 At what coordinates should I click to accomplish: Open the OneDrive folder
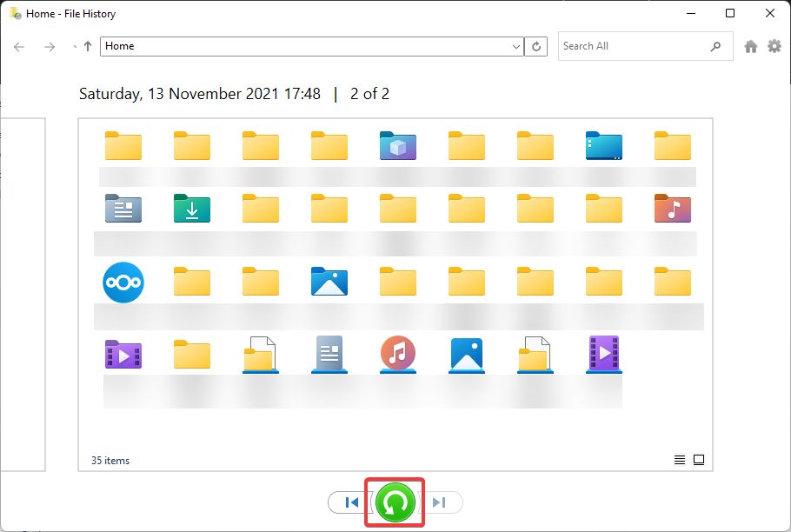(x=123, y=281)
